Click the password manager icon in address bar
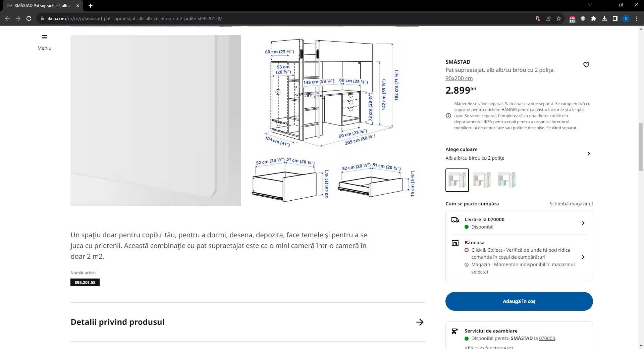This screenshot has width=644, height=349. click(537, 18)
